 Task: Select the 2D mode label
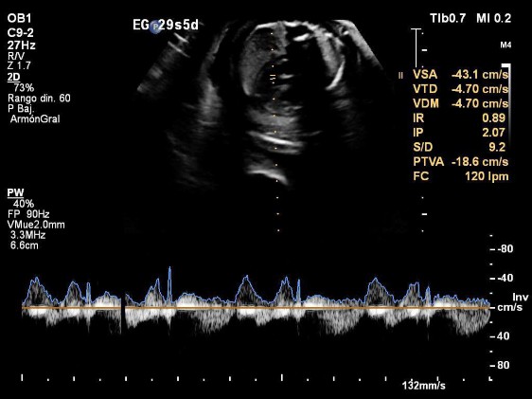click(14, 77)
